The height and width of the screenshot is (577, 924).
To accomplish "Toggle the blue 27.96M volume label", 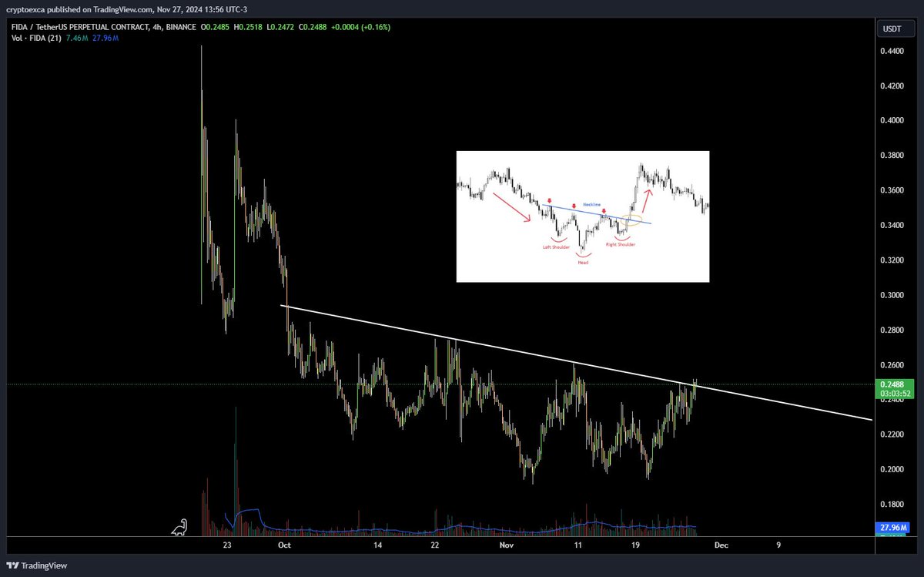I will pyautogui.click(x=892, y=528).
